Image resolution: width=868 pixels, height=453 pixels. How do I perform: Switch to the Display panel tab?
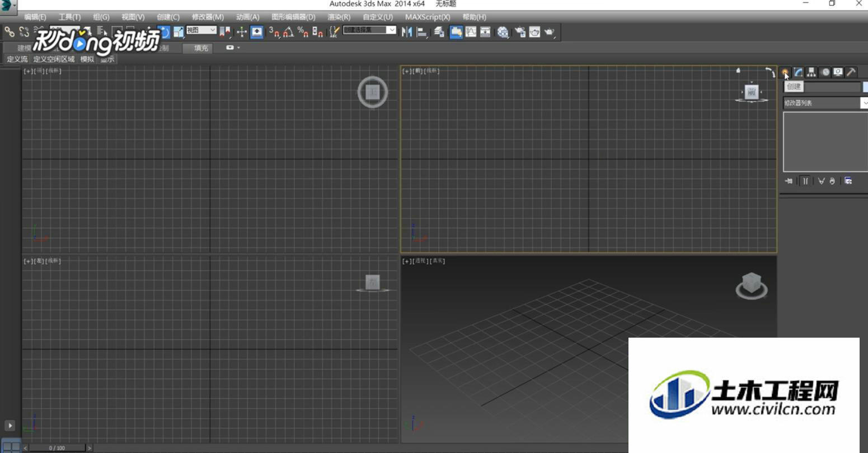point(838,72)
